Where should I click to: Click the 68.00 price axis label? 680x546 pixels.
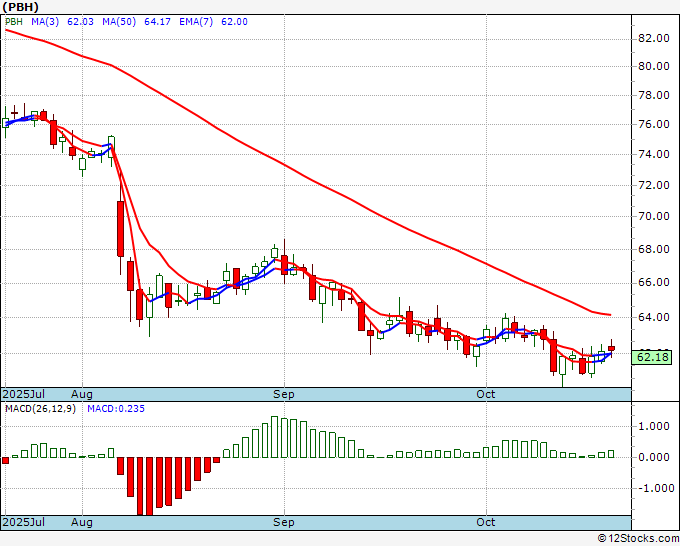[654, 249]
